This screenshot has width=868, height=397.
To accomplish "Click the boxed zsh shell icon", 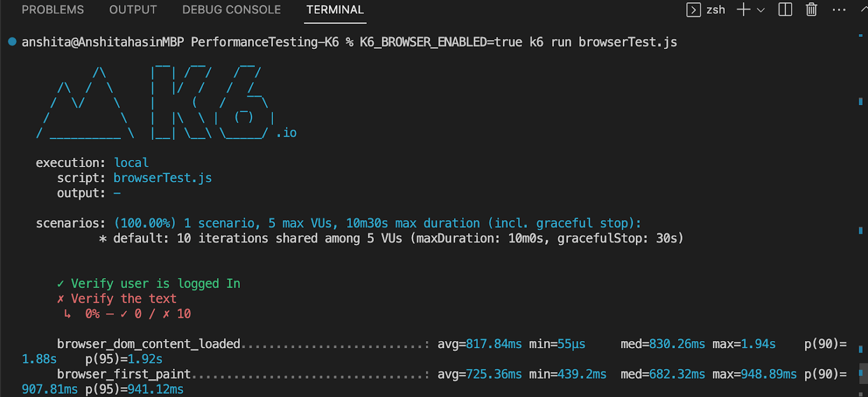I will [693, 10].
